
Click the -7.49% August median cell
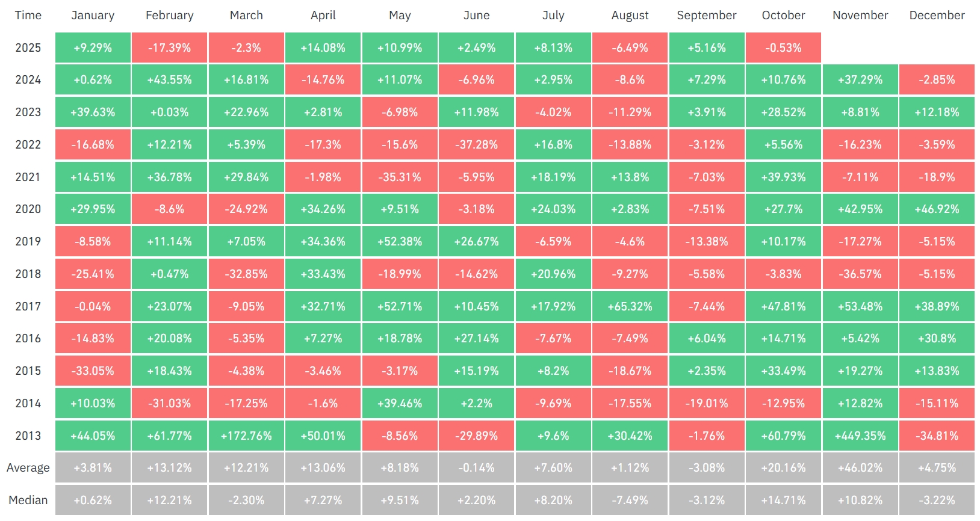click(630, 500)
